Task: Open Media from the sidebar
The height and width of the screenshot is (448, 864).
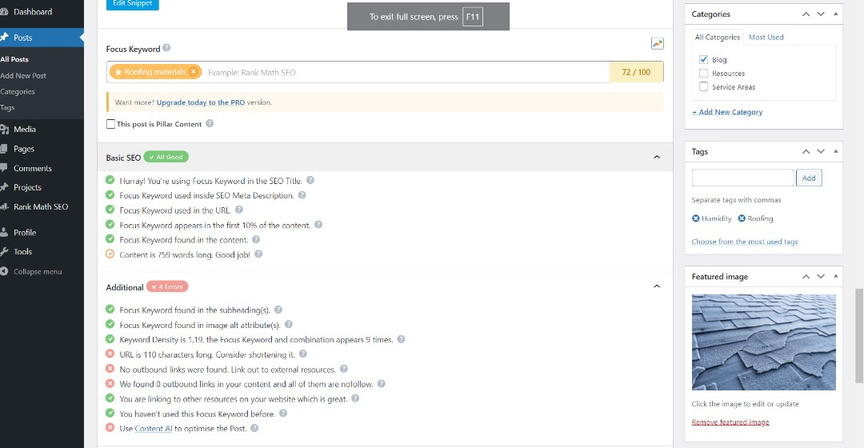Action: 24,129
